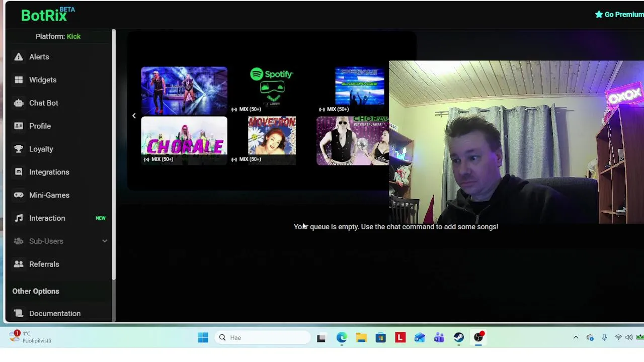Screen dimensions: 644x362
Task: Open Outlook from taskbar
Action: pyautogui.click(x=420, y=337)
